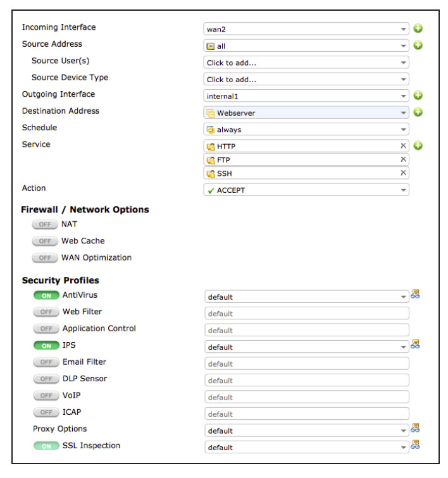This screenshot has width=448, height=478.
Task: Edit the IPS sensor profile icon
Action: pyautogui.click(x=415, y=345)
